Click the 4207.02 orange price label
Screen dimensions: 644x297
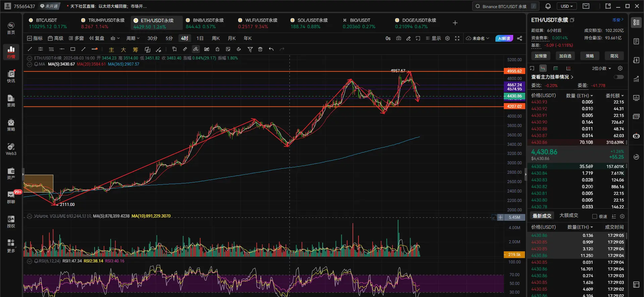pyautogui.click(x=514, y=106)
